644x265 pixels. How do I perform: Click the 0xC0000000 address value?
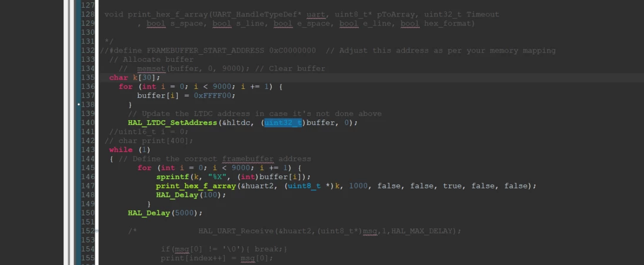point(292,51)
